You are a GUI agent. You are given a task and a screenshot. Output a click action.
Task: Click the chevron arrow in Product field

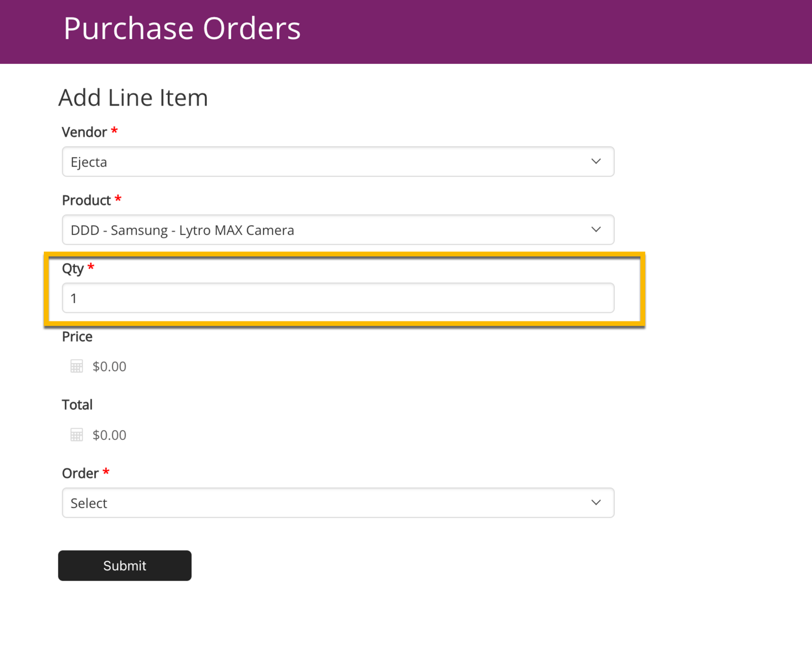click(x=596, y=229)
